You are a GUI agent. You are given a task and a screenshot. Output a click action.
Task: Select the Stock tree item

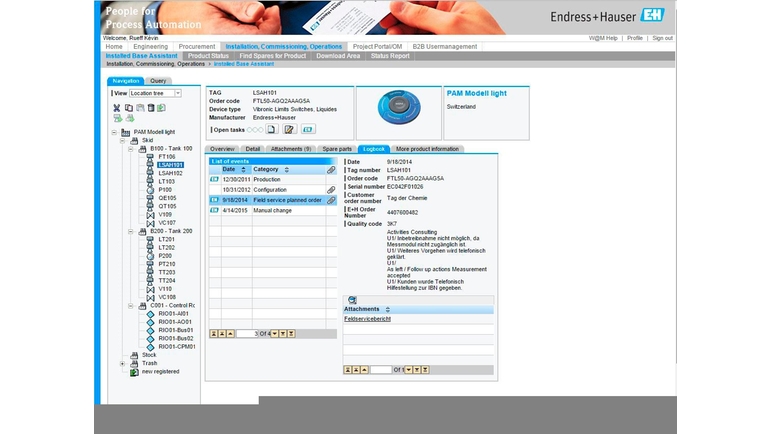tap(149, 355)
